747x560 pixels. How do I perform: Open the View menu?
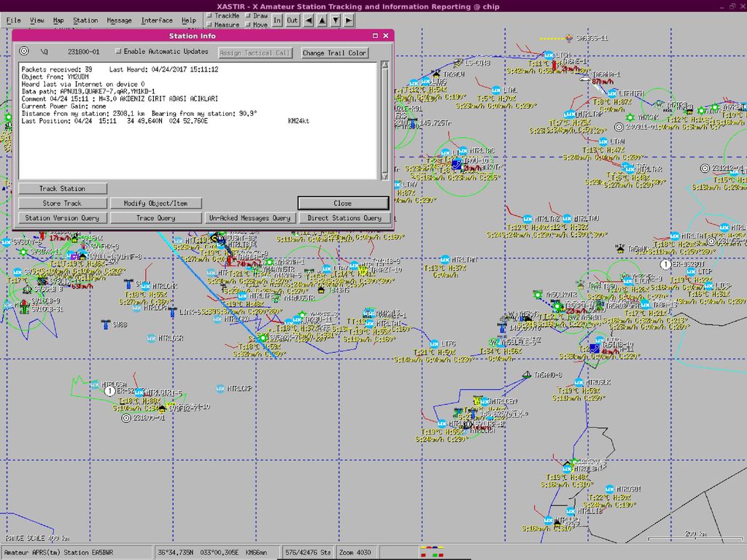(36, 20)
